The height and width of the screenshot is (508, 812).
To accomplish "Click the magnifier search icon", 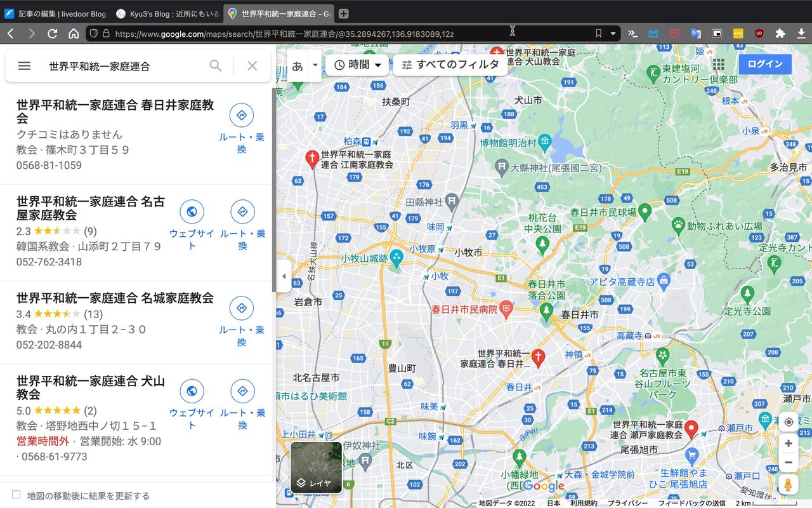I will [216, 65].
